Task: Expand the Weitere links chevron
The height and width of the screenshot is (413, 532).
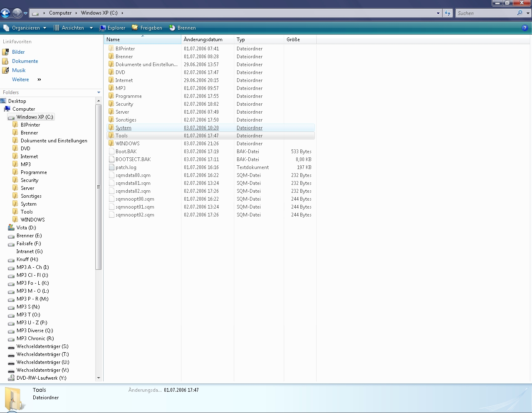Action: click(39, 80)
